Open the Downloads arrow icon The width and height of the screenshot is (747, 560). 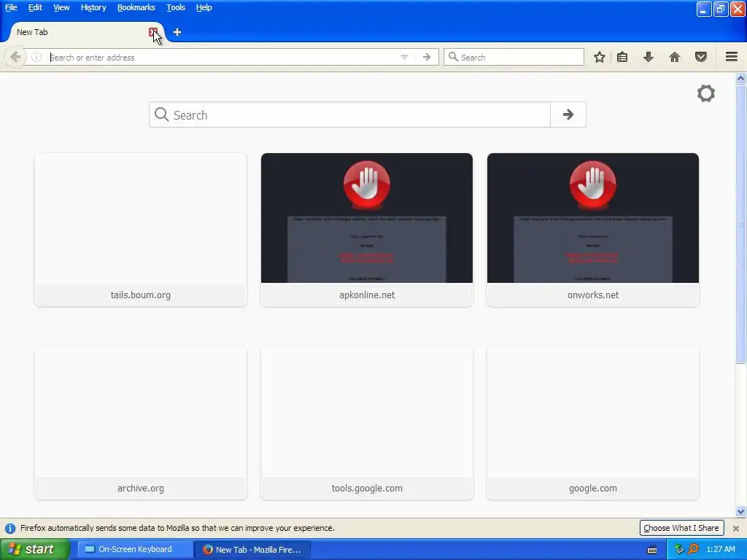[x=648, y=57]
